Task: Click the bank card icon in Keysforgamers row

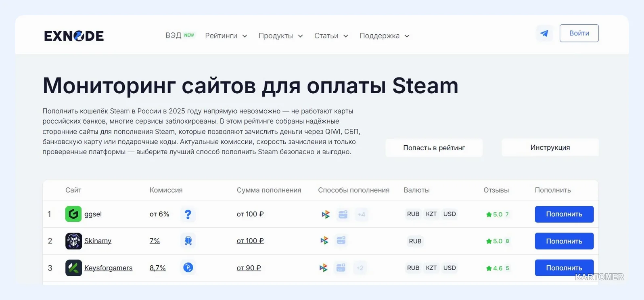Action: click(341, 268)
